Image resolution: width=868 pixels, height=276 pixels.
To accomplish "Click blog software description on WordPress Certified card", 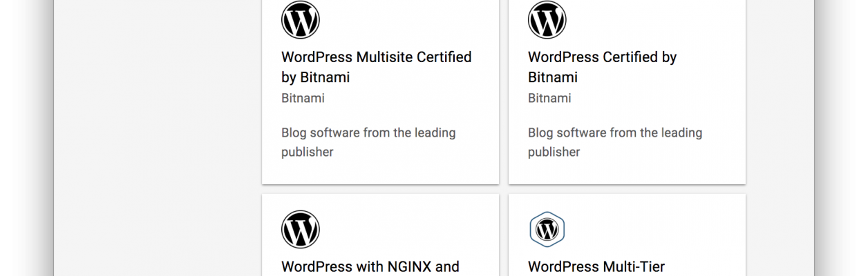I will (615, 142).
